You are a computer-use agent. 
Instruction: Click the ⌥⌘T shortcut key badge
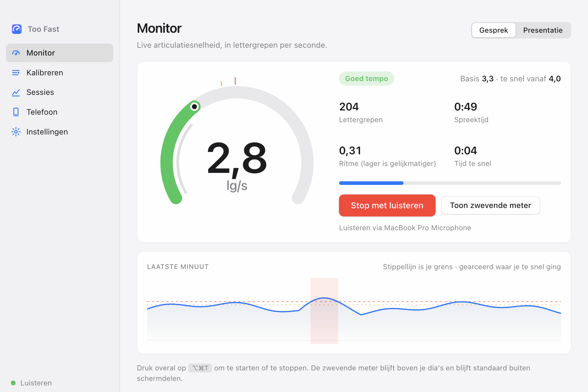tap(200, 368)
